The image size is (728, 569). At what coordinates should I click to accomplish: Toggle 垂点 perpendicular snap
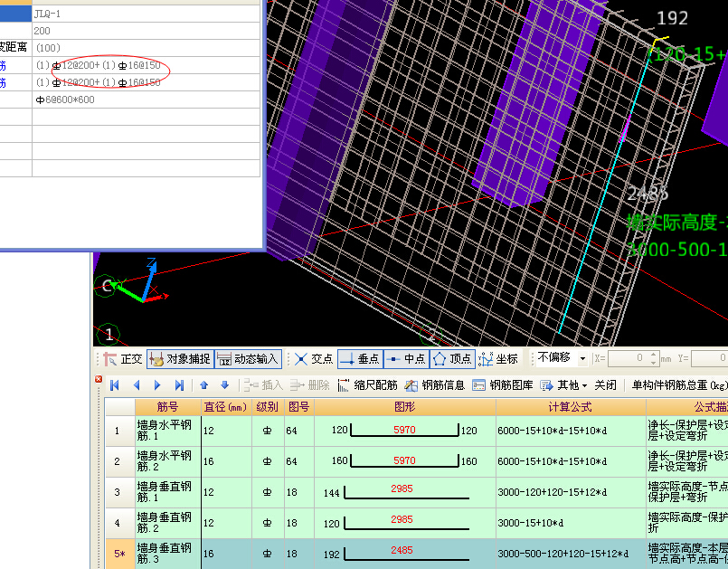click(x=360, y=359)
